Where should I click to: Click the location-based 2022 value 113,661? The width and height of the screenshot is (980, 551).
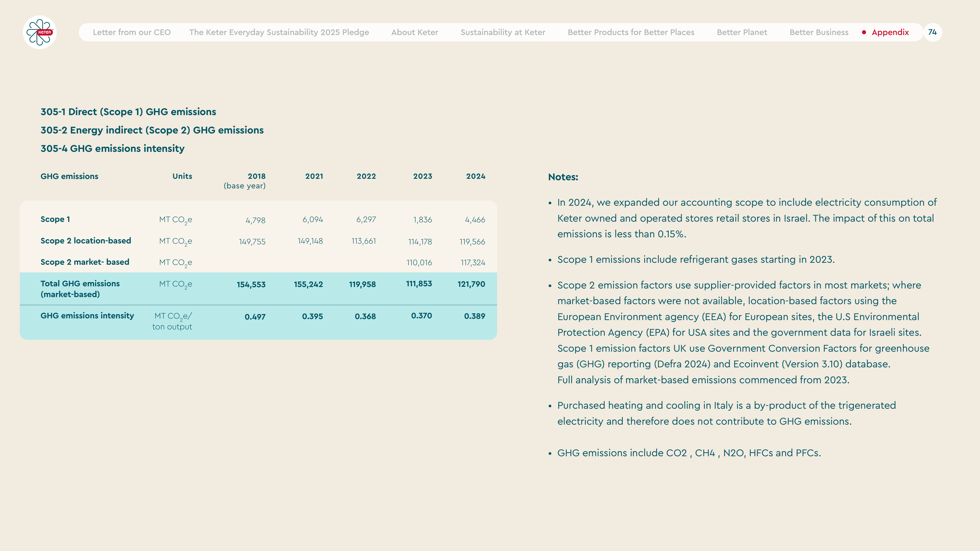click(x=363, y=241)
